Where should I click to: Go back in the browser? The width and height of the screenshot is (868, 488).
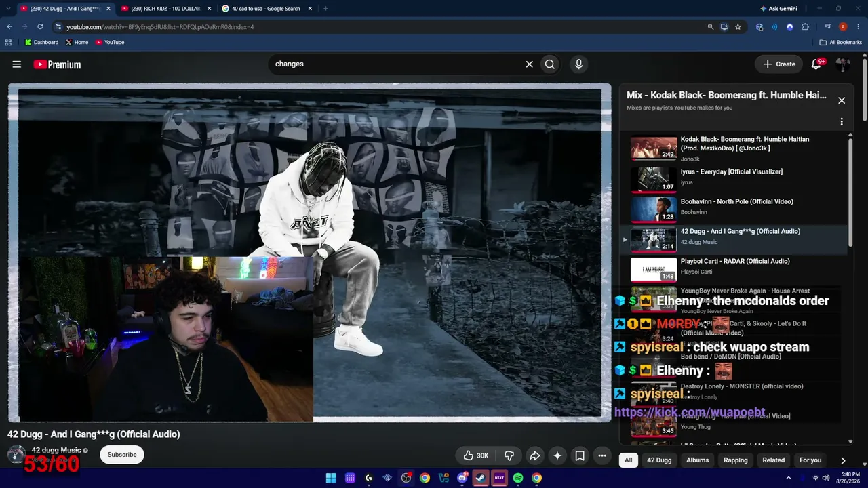(x=9, y=27)
